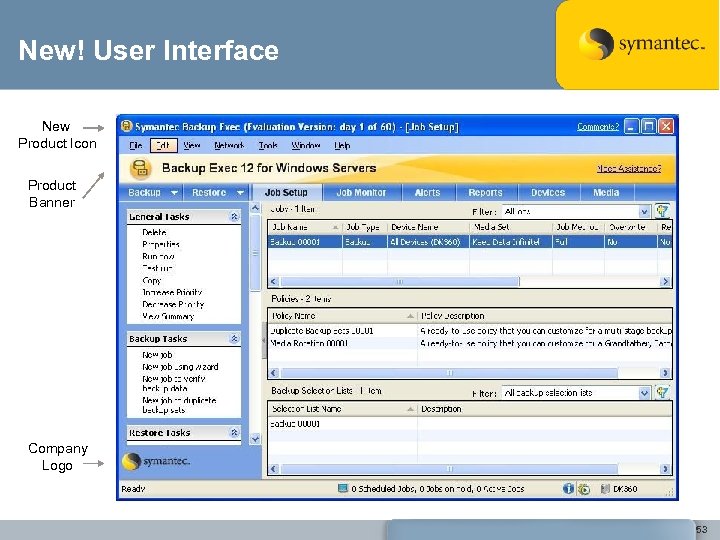Open the Help menu

[x=342, y=146]
